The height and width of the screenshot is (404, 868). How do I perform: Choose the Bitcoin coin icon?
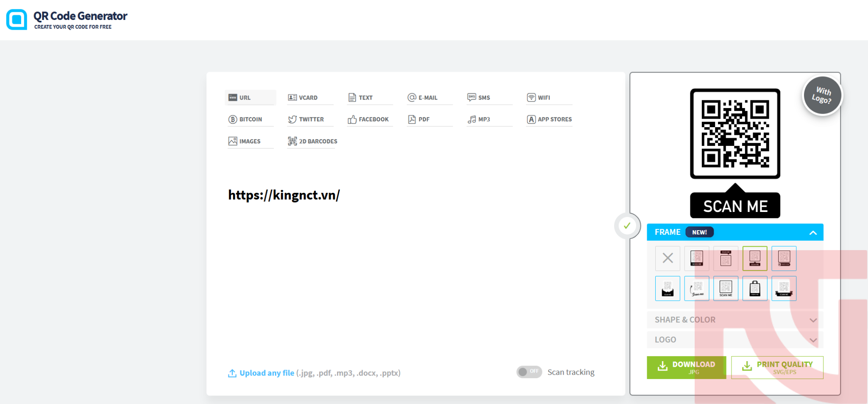[233, 120]
